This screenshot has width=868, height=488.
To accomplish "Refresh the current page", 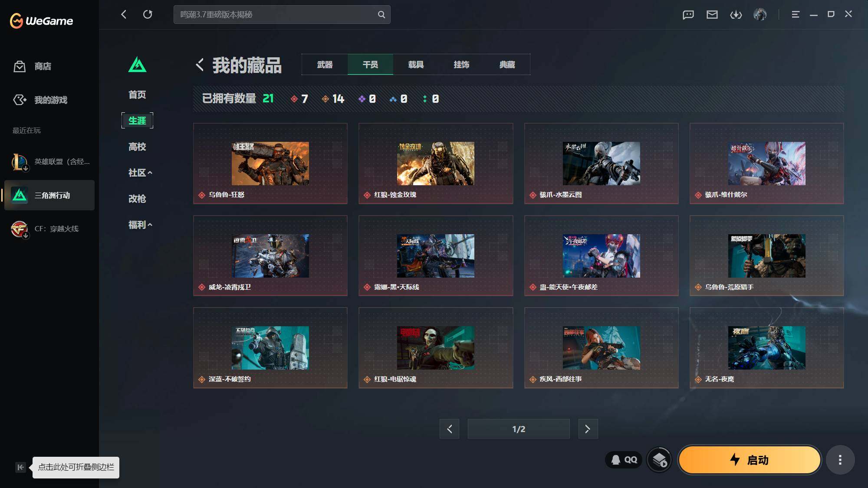I will click(x=148, y=14).
